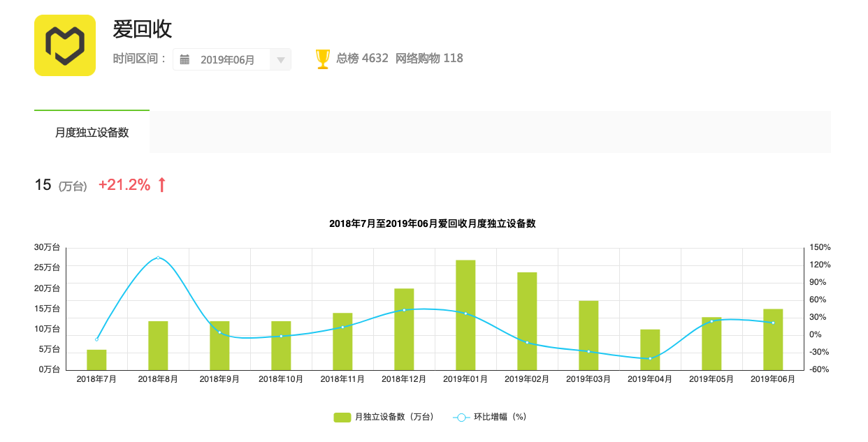The width and height of the screenshot is (868, 442).
Task: Click the gold trophy ranking icon
Action: (322, 59)
